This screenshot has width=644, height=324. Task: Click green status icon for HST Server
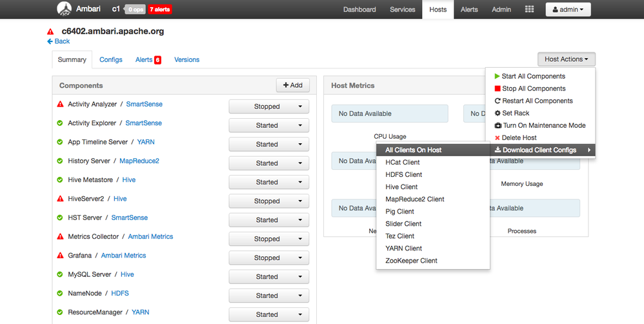click(60, 218)
